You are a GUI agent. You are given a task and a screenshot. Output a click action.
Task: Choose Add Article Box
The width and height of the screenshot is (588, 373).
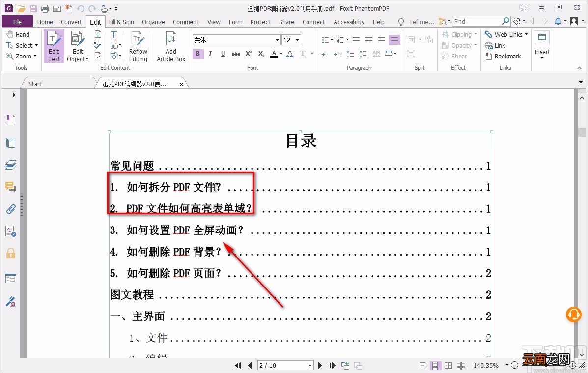(171, 47)
